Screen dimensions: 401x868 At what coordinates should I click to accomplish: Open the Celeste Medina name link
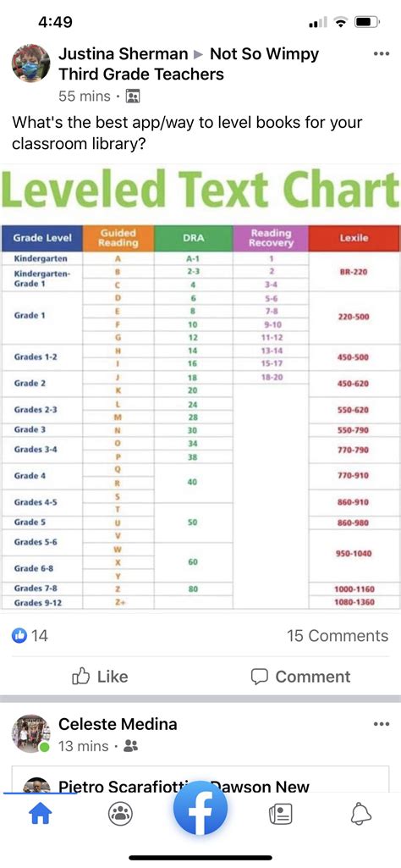tap(118, 723)
